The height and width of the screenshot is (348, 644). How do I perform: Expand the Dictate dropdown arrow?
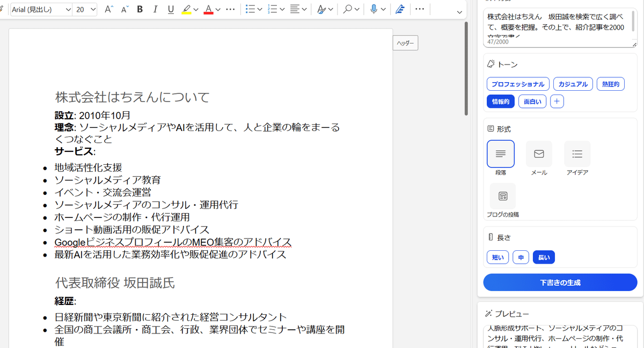383,10
